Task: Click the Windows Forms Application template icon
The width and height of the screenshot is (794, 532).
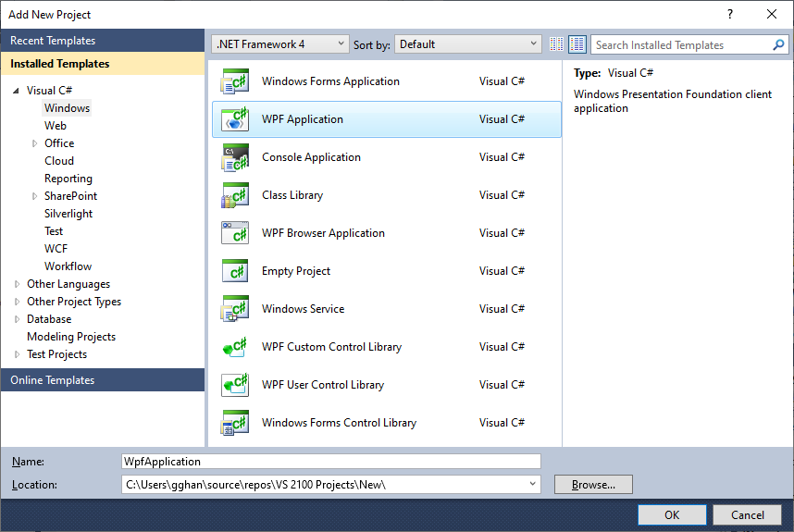Action: (235, 81)
